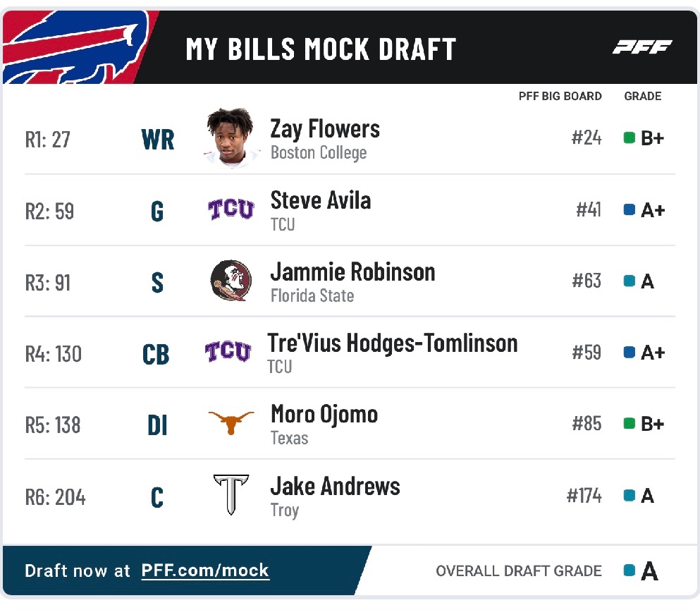
Task: Click the PFF logo in header
Action: (642, 47)
